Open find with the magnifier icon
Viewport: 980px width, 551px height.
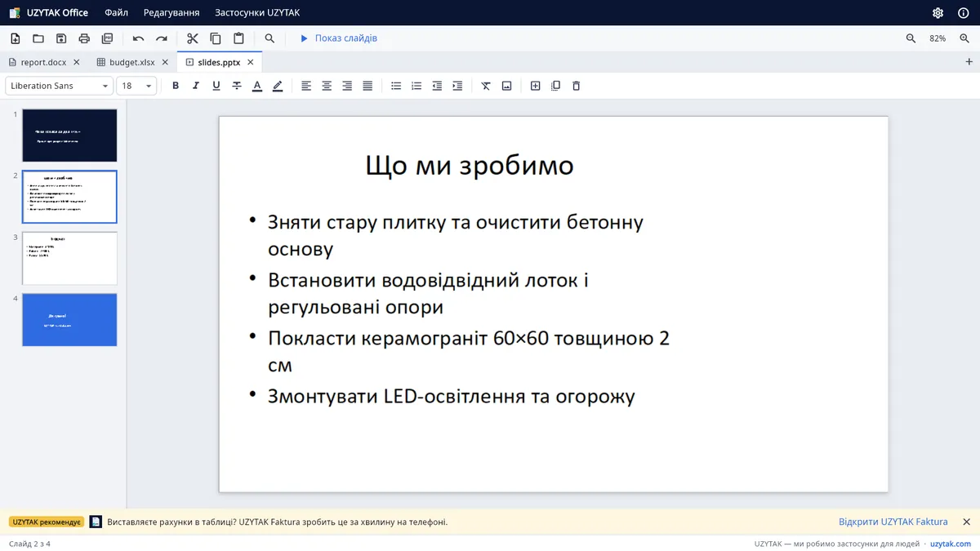click(x=270, y=38)
